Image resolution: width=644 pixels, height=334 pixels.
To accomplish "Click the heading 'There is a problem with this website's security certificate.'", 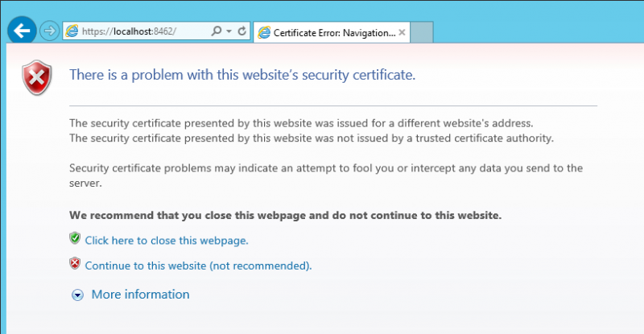I will 242,75.
